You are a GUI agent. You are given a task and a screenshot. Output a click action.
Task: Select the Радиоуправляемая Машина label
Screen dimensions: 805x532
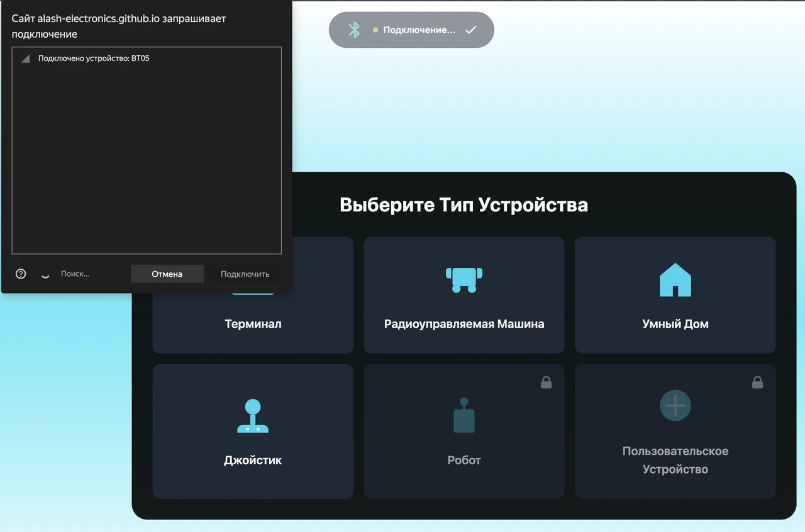(x=464, y=324)
